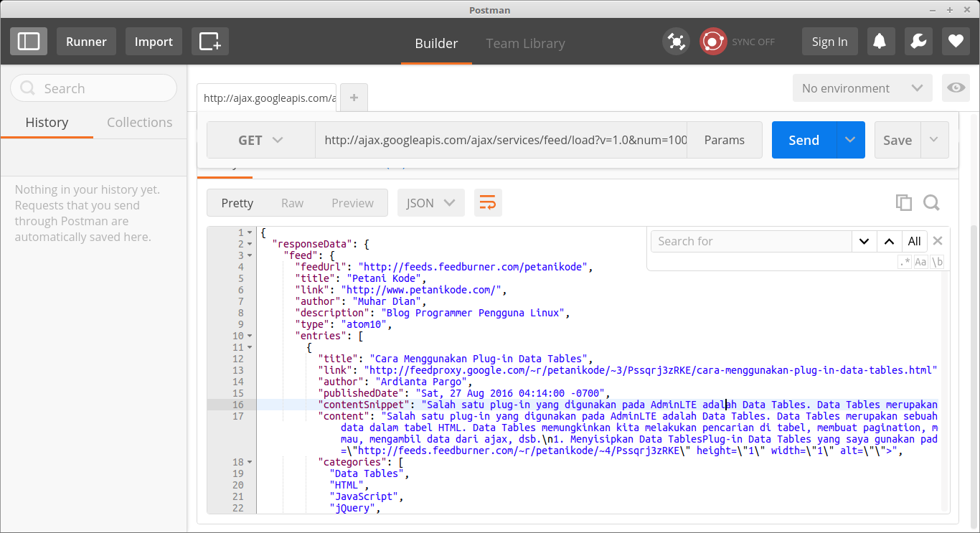This screenshot has height=533, width=980.
Task: Click the heart icon in the header
Action: 956,42
